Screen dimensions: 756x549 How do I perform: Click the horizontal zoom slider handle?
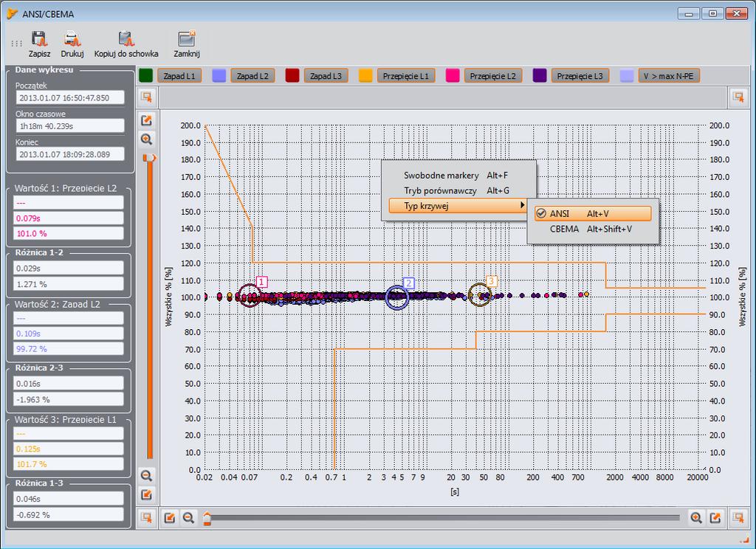point(207,518)
